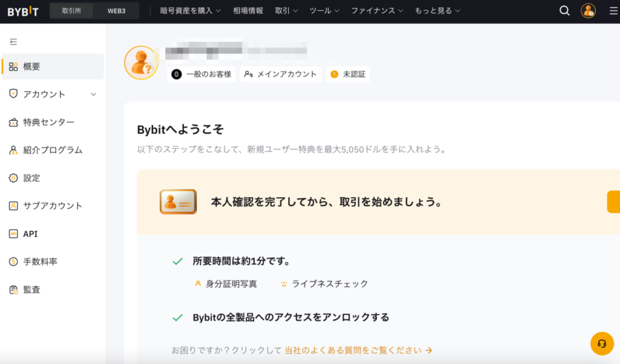Click Bybitの全製品へのアクセスをアンロックする text
The image size is (620, 364).
[x=291, y=317]
